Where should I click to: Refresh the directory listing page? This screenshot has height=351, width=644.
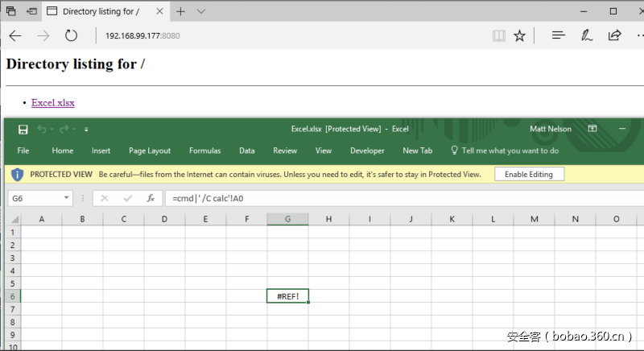pos(71,35)
